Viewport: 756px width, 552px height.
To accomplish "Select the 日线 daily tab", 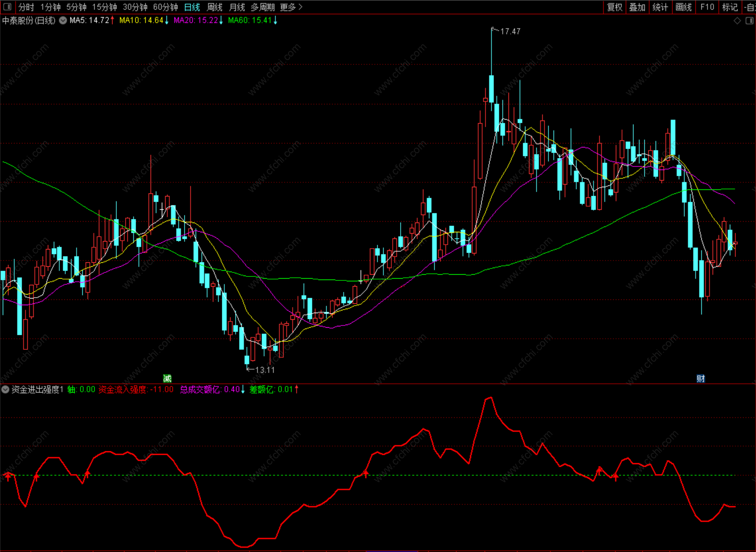I will pos(192,7).
